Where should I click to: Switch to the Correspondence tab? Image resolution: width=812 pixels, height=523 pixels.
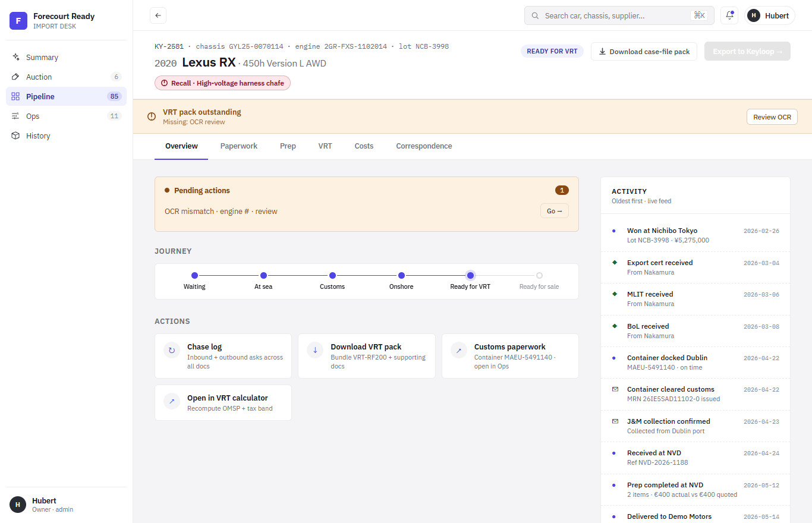(x=424, y=146)
